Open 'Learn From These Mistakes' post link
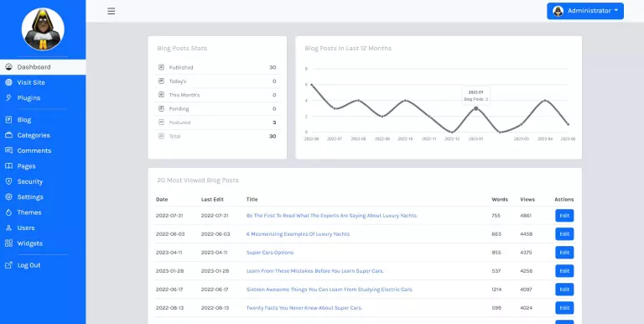The image size is (644, 324). [315, 271]
